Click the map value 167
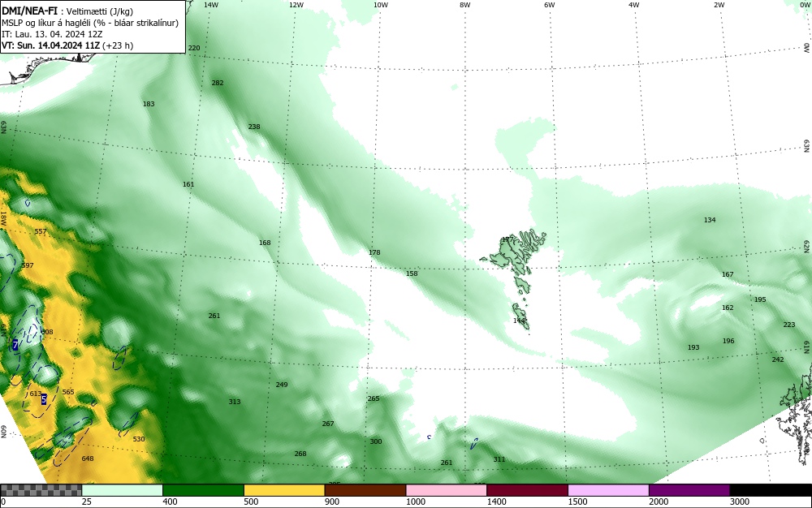The image size is (812, 508). 728,274
